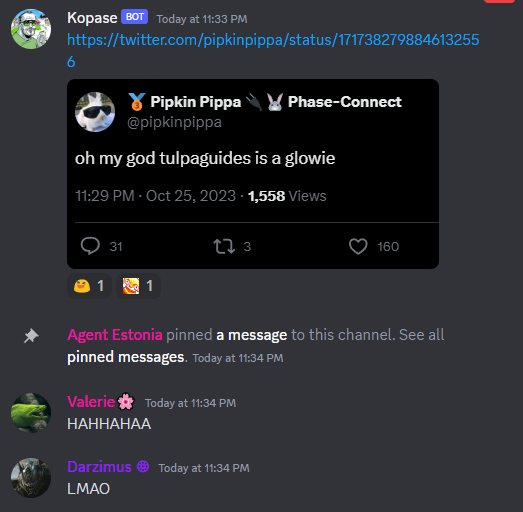Click the flower emoji next to Valerie

126,401
